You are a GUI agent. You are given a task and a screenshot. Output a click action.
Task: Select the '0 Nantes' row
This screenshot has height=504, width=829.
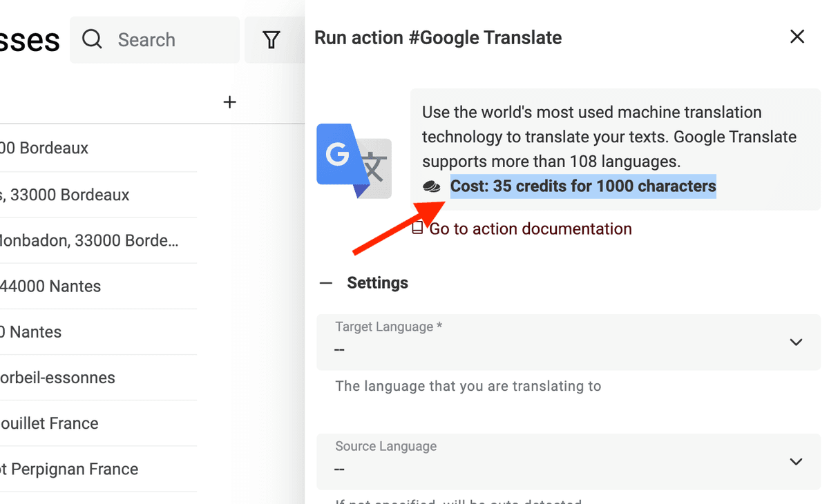(x=98, y=332)
